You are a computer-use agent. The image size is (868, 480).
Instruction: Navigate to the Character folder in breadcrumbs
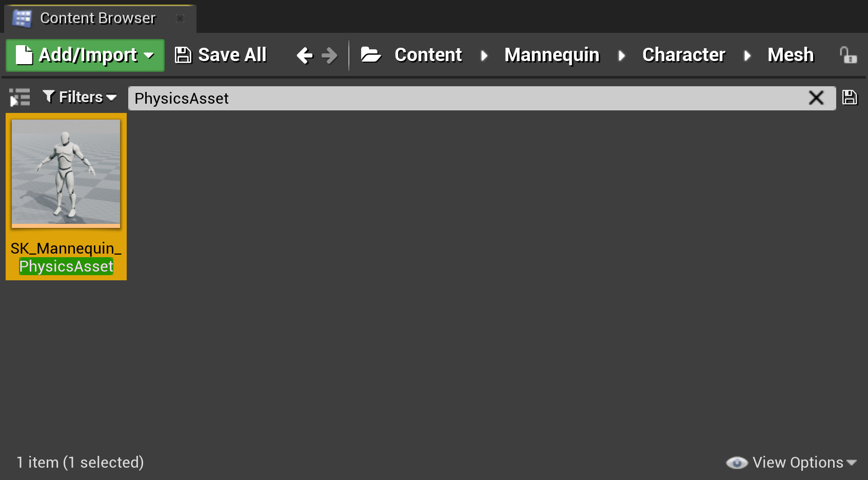click(x=684, y=55)
